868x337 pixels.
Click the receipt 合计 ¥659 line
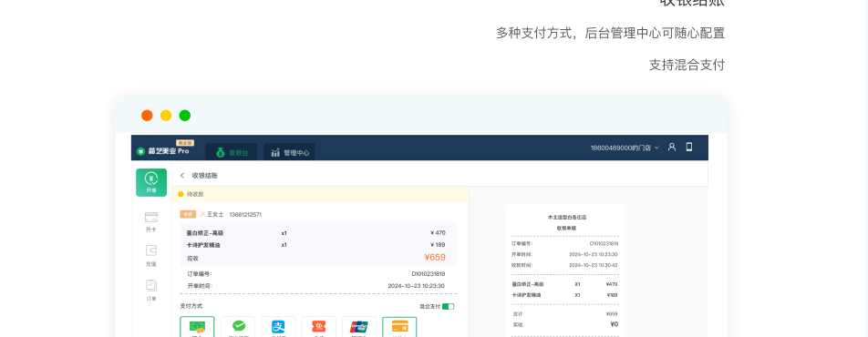(564, 313)
